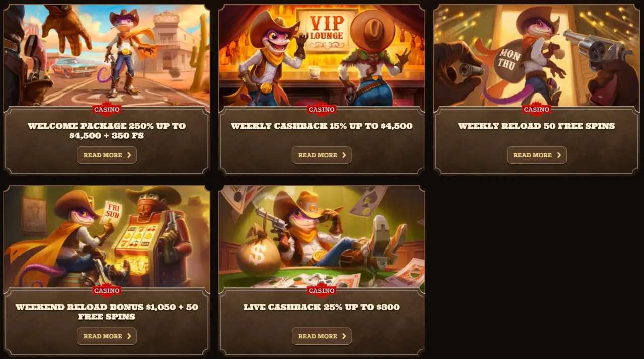The width and height of the screenshot is (644, 359).
Task: Open the Fri-Sun slot machine banner image
Action: [107, 237]
